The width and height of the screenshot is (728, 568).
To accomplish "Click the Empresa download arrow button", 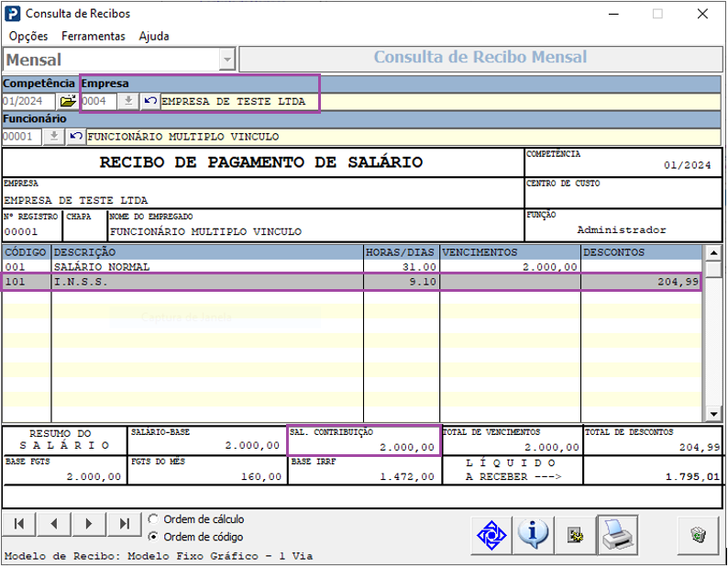I will (x=128, y=101).
